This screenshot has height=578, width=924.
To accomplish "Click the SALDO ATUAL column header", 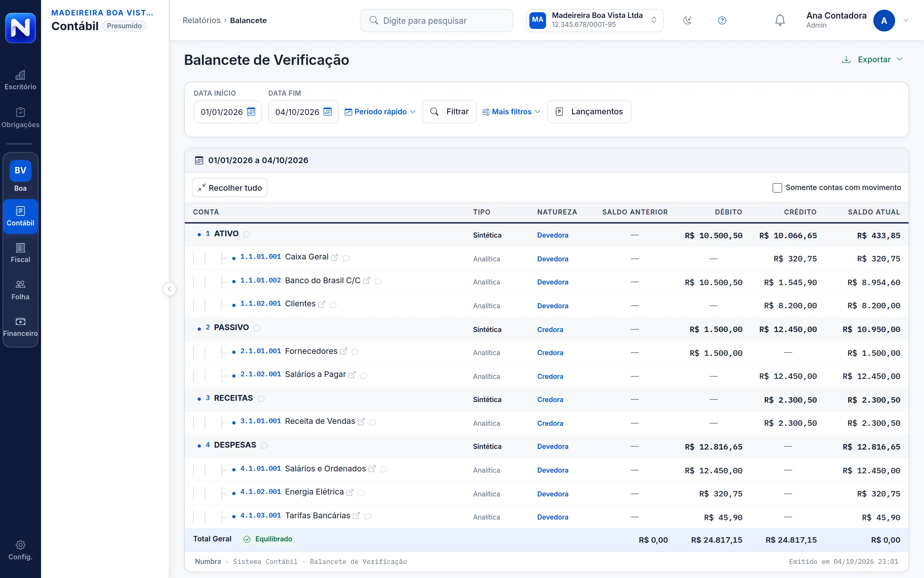I will pyautogui.click(x=874, y=212).
